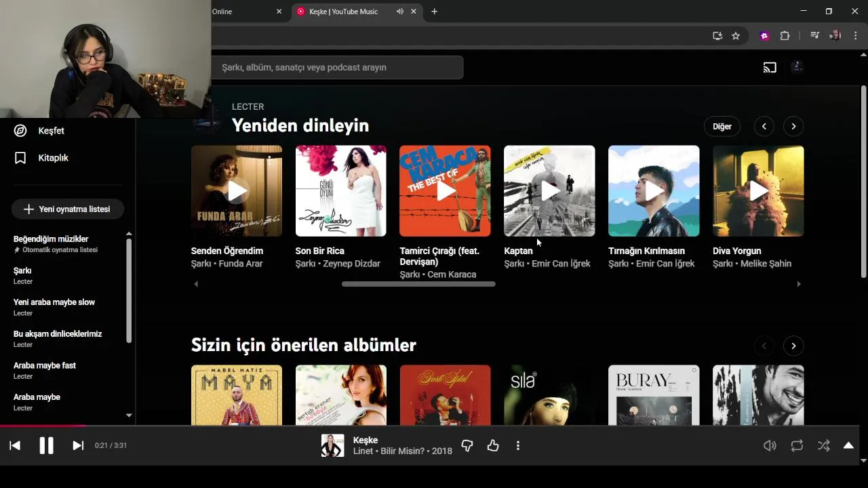Click the install app icon in address bar
Image resolution: width=868 pixels, height=488 pixels.
(x=717, y=36)
